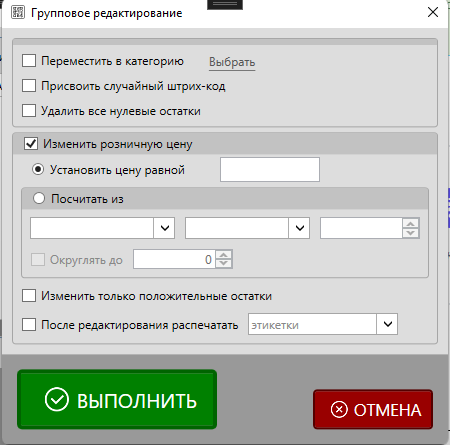Close the Групповое редактирование dialog
Image resolution: width=450 pixels, height=445 pixels.
[x=433, y=12]
